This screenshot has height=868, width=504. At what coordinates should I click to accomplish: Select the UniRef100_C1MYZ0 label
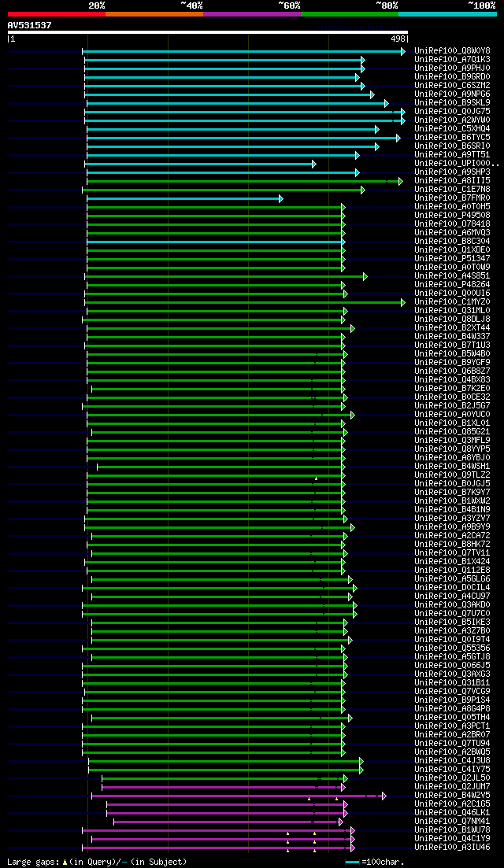click(452, 302)
